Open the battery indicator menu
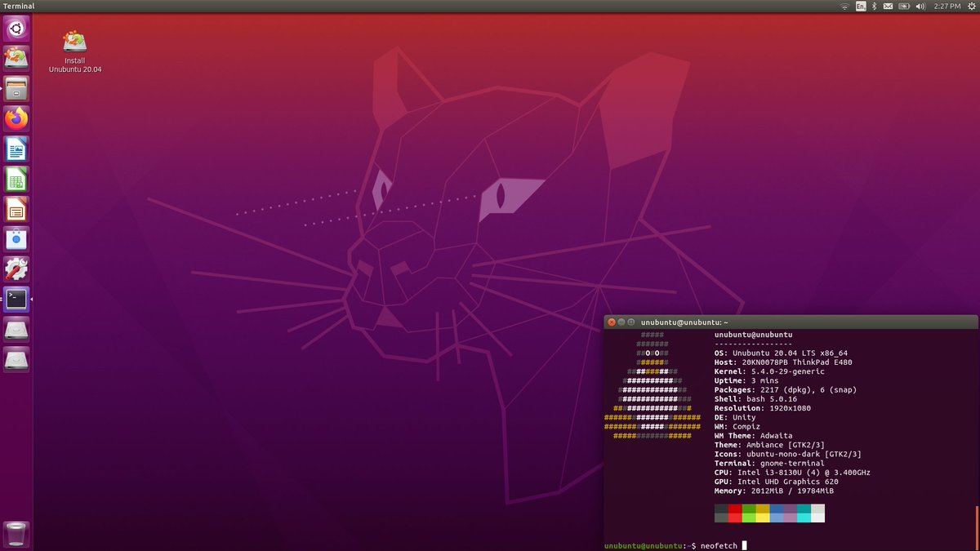This screenshot has height=551, width=980. (x=904, y=6)
